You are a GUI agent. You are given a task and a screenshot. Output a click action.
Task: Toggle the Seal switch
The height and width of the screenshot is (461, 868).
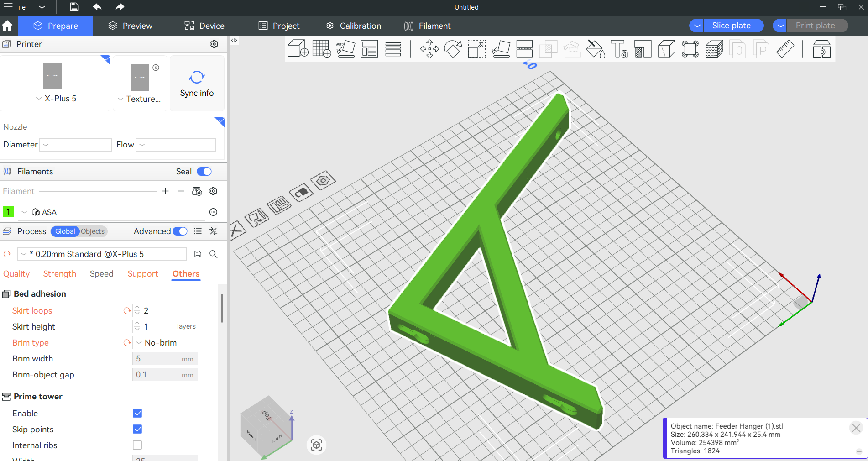[x=204, y=172]
